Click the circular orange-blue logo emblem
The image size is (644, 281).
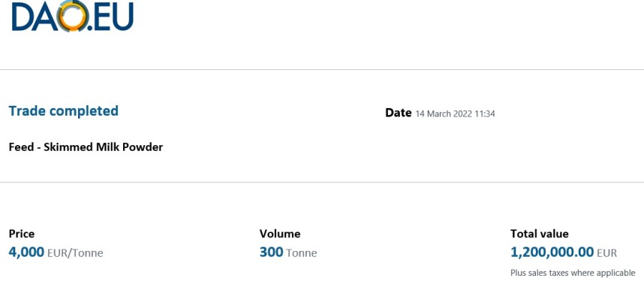(x=73, y=16)
